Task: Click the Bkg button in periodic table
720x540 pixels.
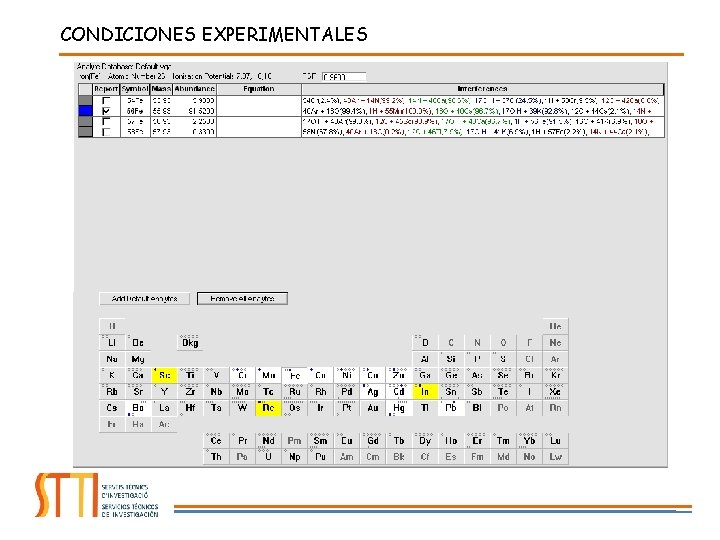Action: click(x=190, y=343)
